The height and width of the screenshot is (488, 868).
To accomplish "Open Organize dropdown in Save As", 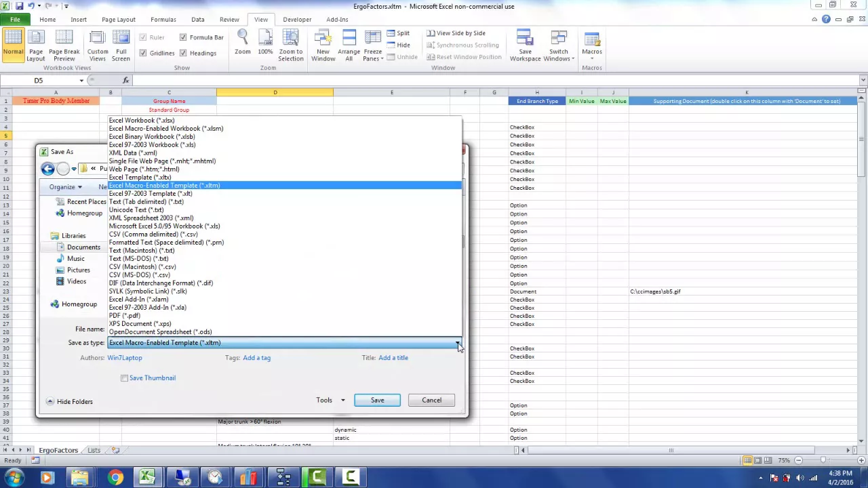I will (x=65, y=187).
